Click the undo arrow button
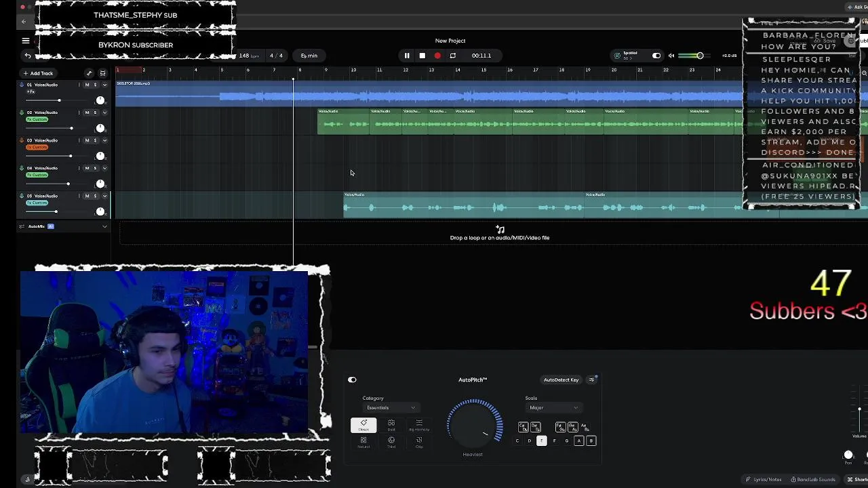This screenshot has height=488, width=868. (x=28, y=56)
